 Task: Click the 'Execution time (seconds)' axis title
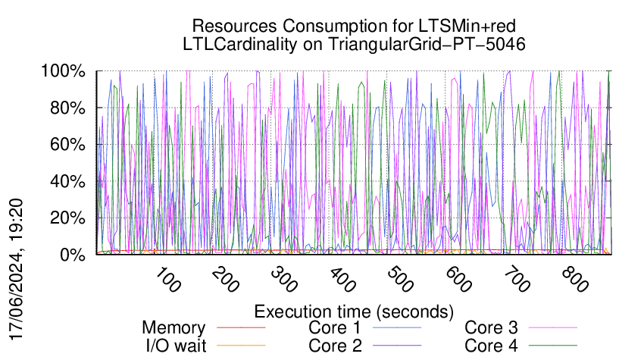coord(354,311)
